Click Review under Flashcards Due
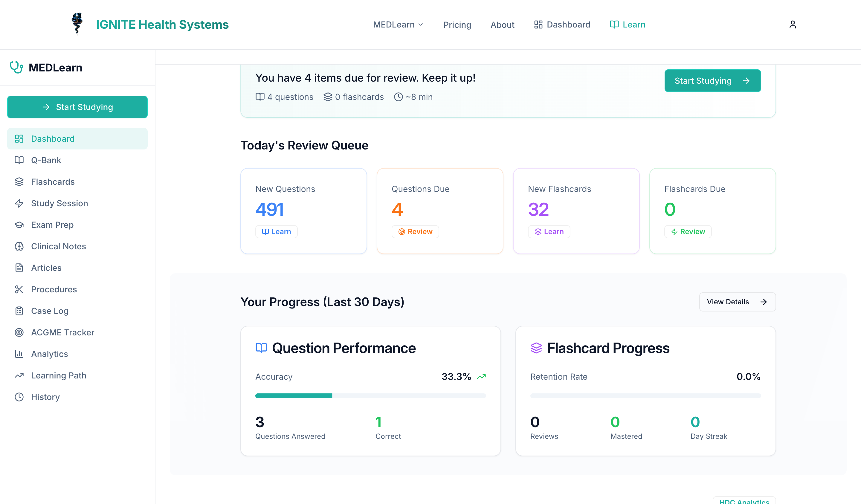The image size is (861, 504). coord(688,232)
